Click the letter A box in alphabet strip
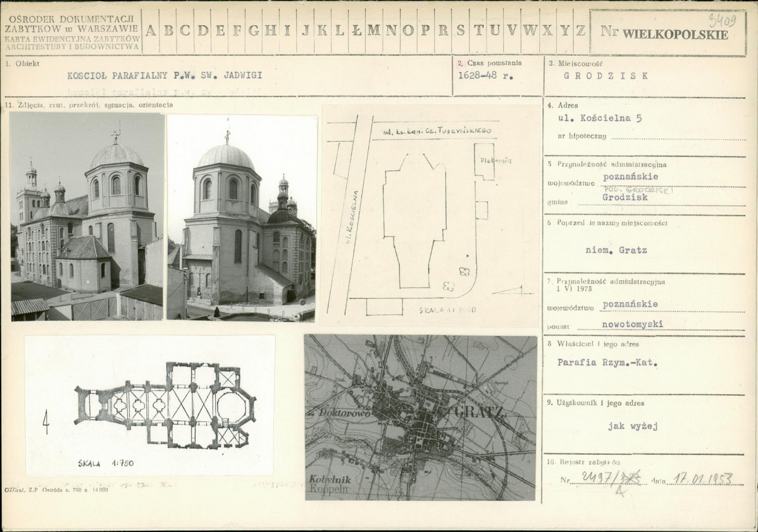 click(x=152, y=30)
